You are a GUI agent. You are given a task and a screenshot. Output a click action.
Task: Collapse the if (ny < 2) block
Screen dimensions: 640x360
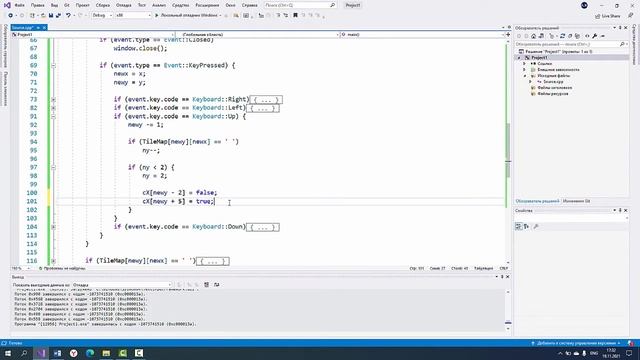[53, 168]
